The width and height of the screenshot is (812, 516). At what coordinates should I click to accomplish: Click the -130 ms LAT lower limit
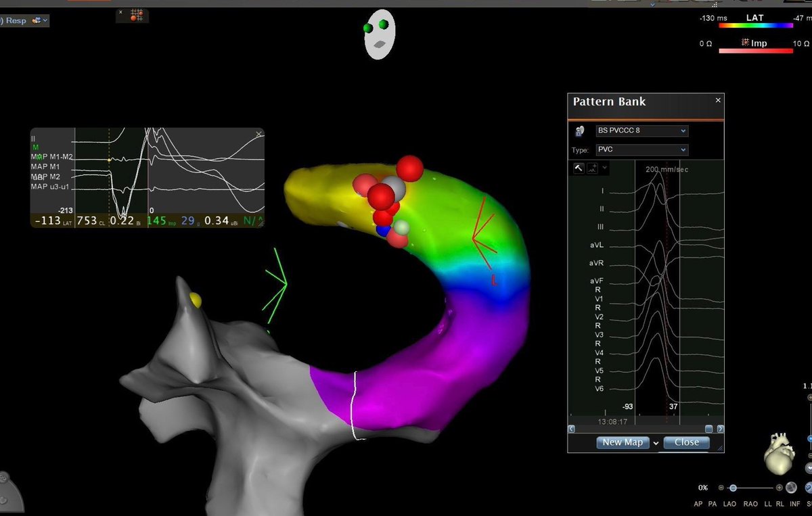click(713, 18)
